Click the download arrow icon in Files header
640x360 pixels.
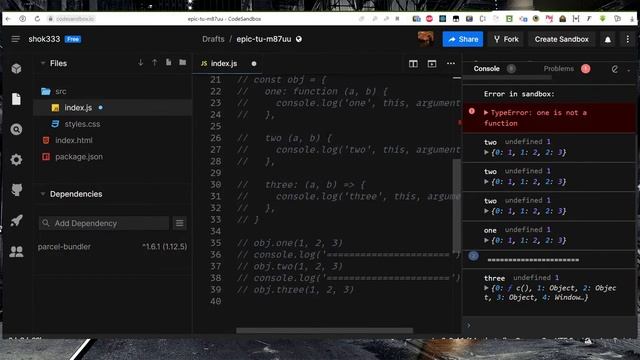140,63
